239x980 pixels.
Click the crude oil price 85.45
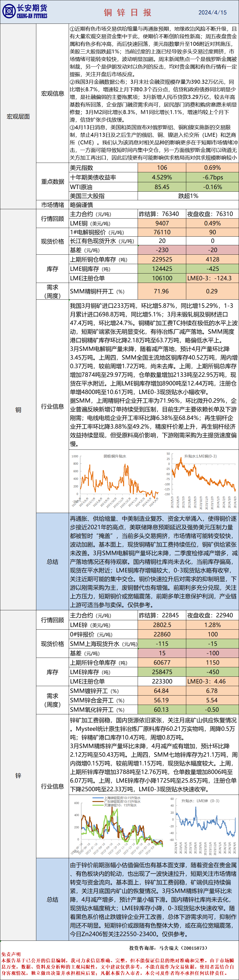click(162, 187)
